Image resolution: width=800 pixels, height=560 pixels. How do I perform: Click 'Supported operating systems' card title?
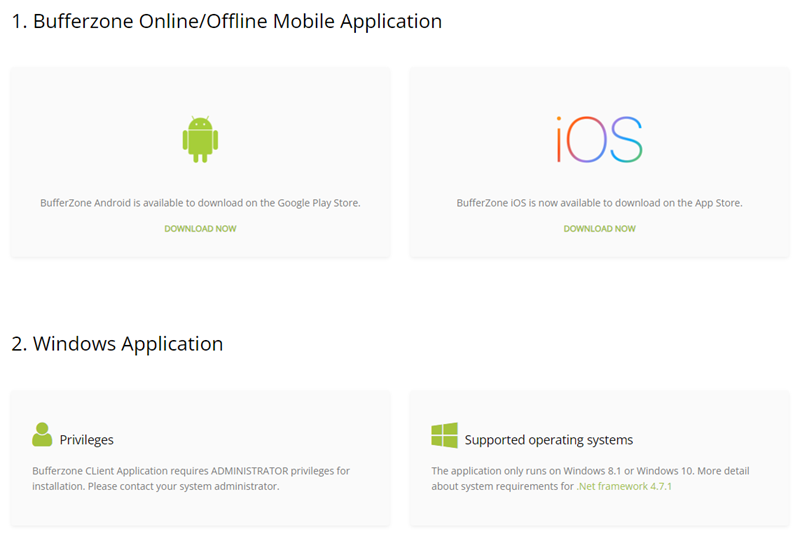(x=548, y=440)
